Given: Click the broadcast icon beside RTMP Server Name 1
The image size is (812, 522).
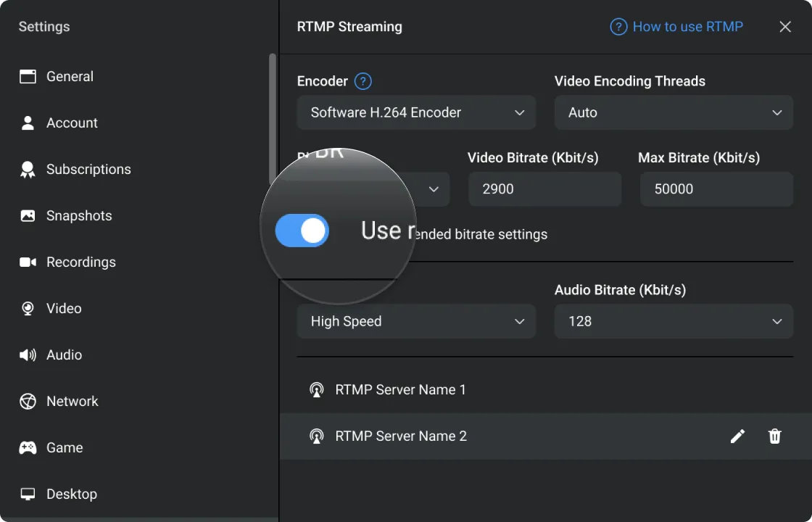Looking at the screenshot, I should pyautogui.click(x=316, y=390).
